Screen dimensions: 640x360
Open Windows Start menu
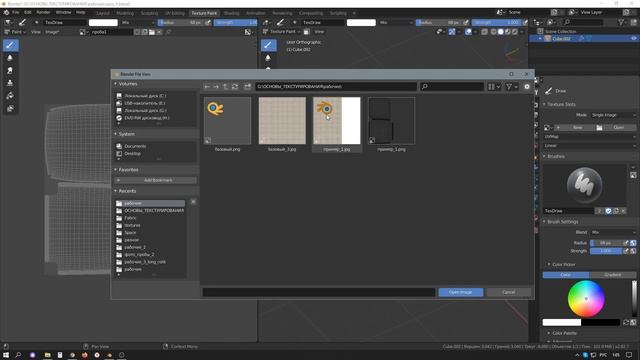[x=6, y=355]
